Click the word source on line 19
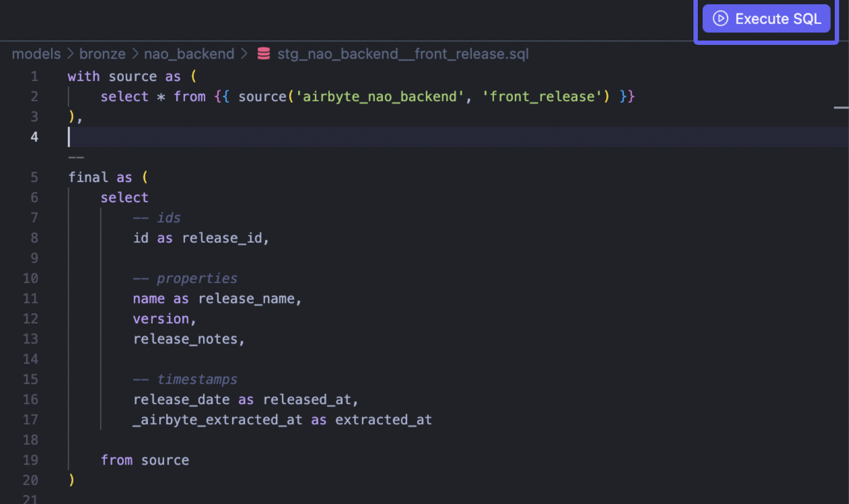This screenshot has height=504, width=849. (x=165, y=460)
